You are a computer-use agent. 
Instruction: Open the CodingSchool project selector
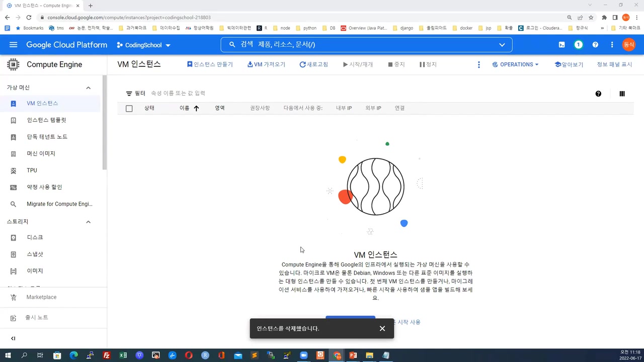(143, 45)
